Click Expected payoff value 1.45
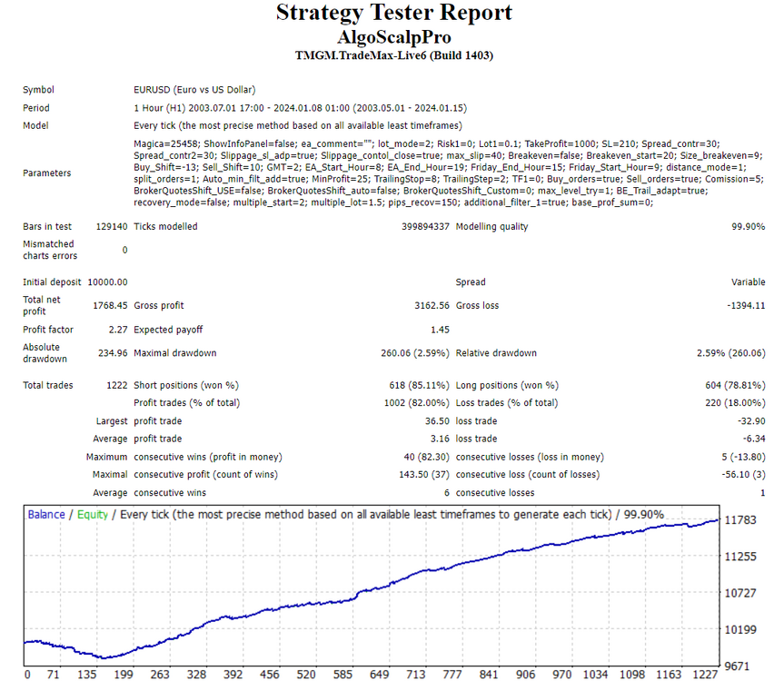This screenshot has height=681, width=784. pyautogui.click(x=440, y=330)
